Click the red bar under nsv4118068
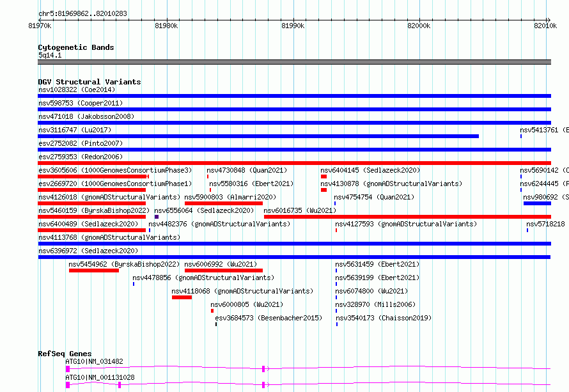 [x=182, y=297]
